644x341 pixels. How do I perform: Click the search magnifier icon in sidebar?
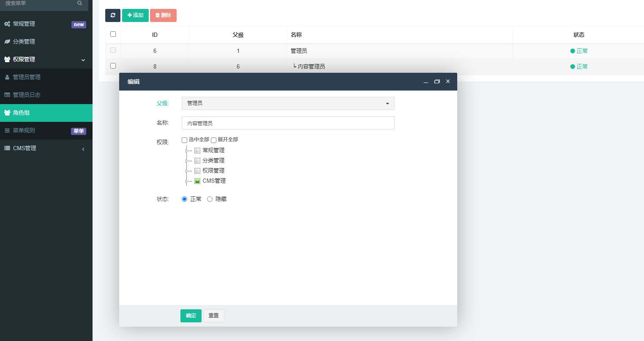80,3
